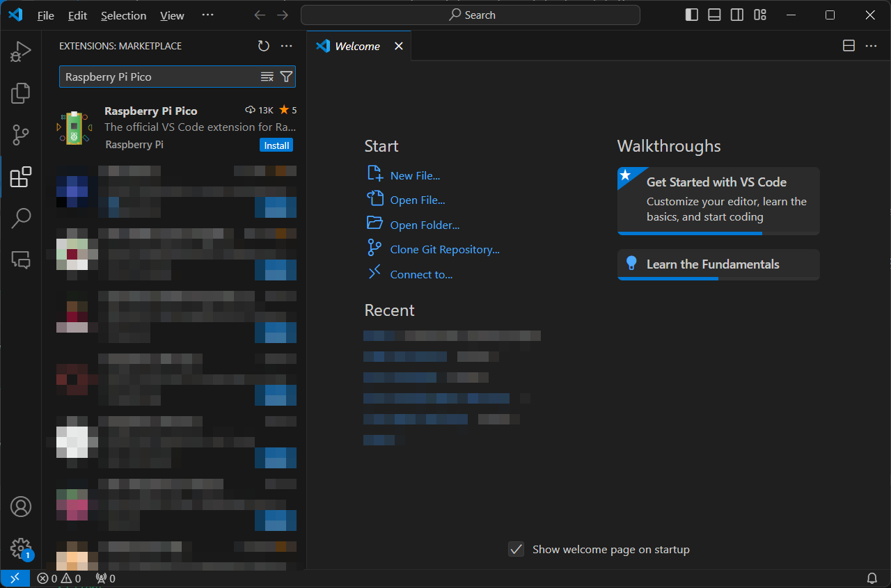Image resolution: width=891 pixels, height=588 pixels.
Task: Open errors and warnings problems indicator
Action: 59,578
